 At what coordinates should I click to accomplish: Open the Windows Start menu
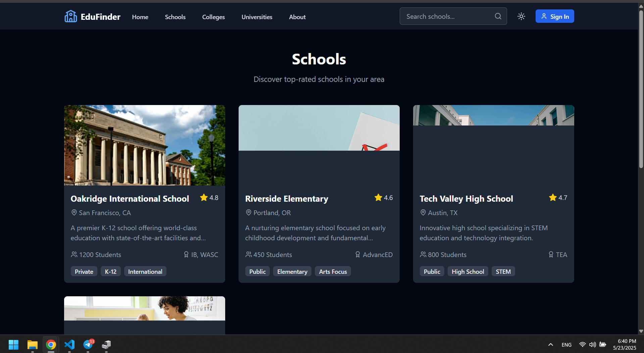click(13, 344)
